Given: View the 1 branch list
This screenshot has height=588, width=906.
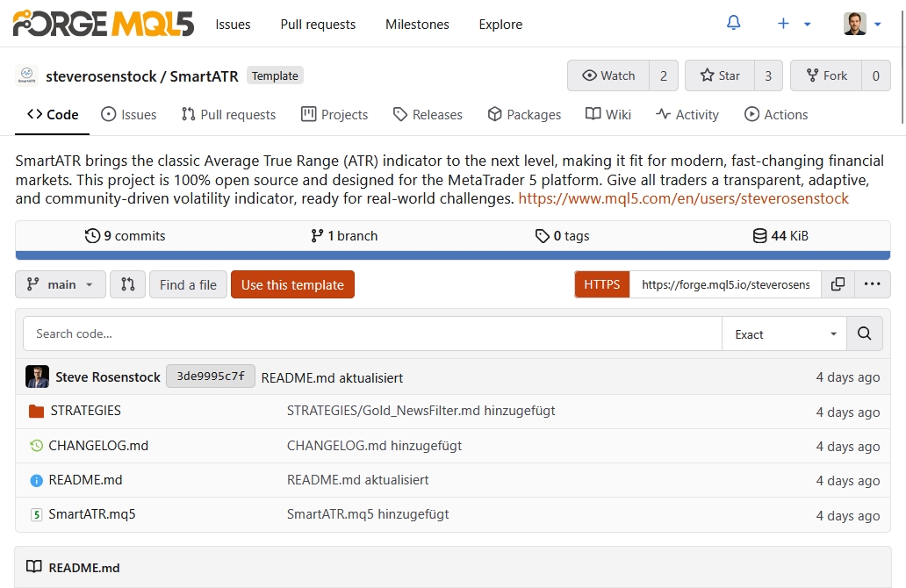Looking at the screenshot, I should tap(344, 236).
